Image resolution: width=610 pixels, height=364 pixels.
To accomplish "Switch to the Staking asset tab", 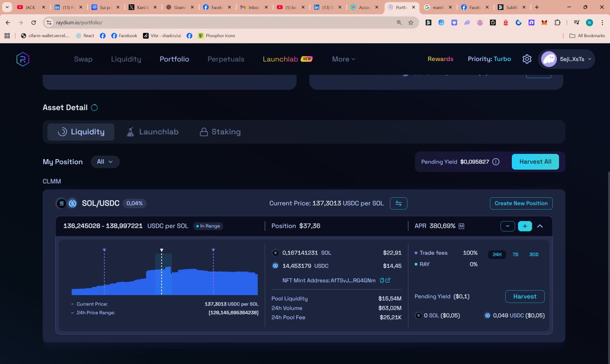I will [x=220, y=132].
